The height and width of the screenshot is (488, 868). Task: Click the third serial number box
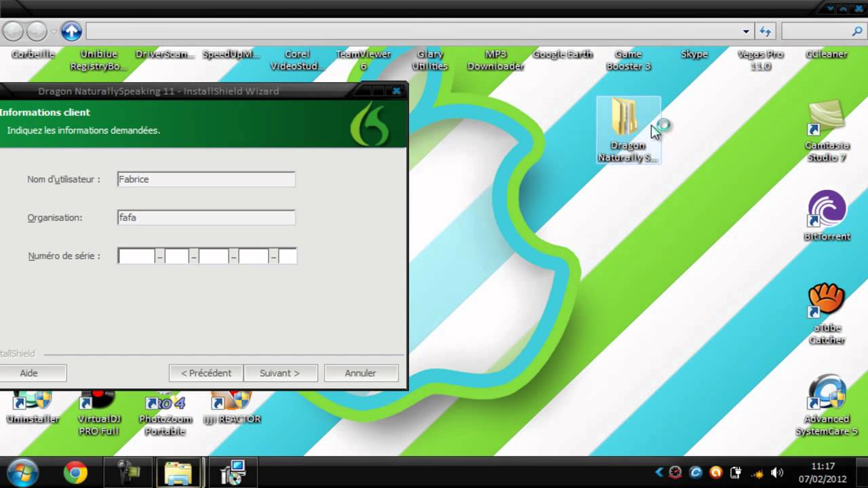pyautogui.click(x=214, y=256)
